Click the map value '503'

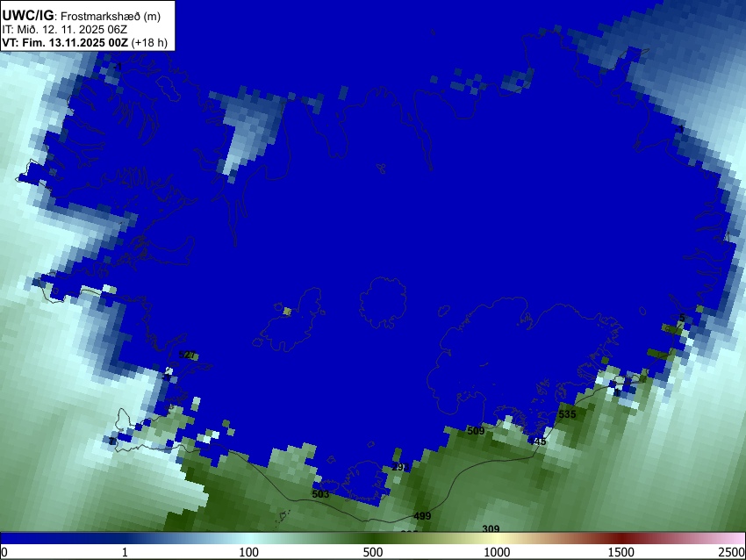pyautogui.click(x=320, y=494)
